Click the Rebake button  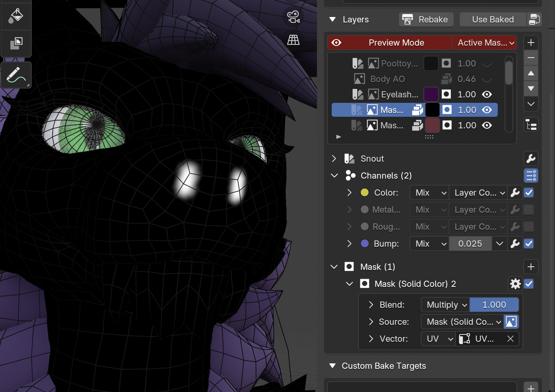(x=426, y=19)
